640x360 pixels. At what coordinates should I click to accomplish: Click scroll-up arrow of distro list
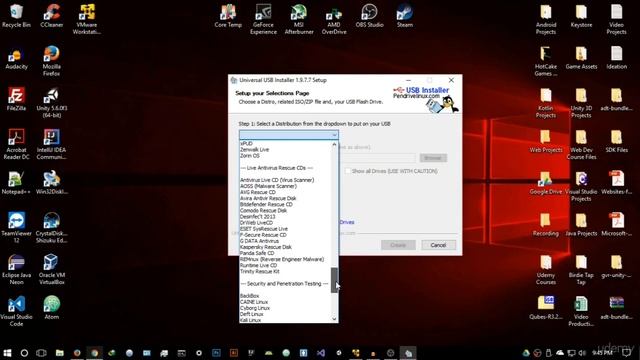(x=334, y=144)
